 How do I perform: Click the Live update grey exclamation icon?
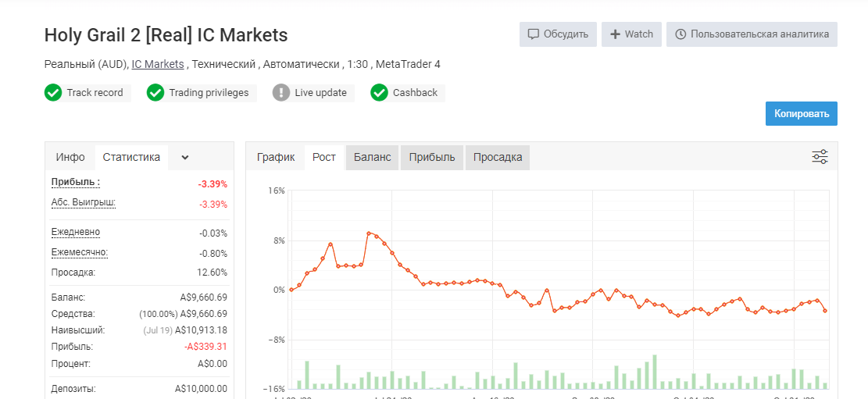[x=281, y=93]
